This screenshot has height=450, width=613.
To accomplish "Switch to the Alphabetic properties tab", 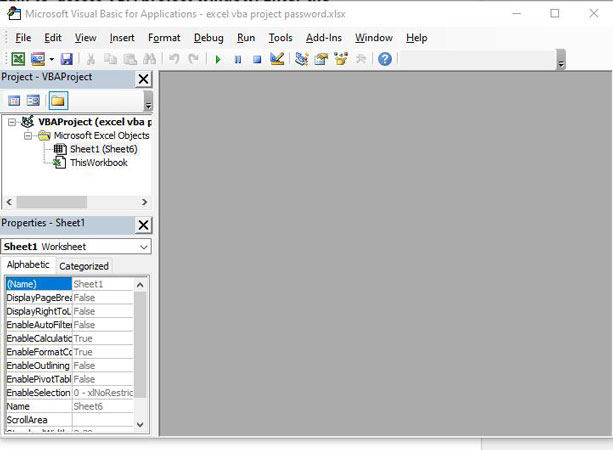I will coord(28,265).
